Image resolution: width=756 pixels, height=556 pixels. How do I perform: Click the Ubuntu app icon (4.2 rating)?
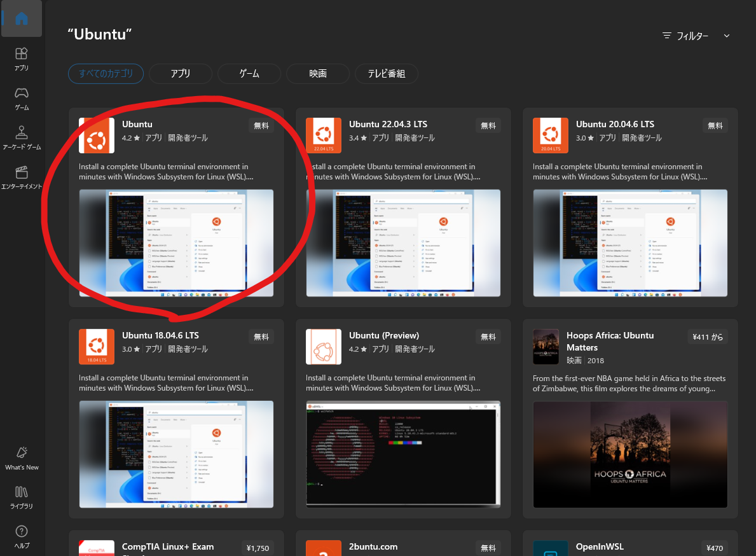pyautogui.click(x=97, y=136)
